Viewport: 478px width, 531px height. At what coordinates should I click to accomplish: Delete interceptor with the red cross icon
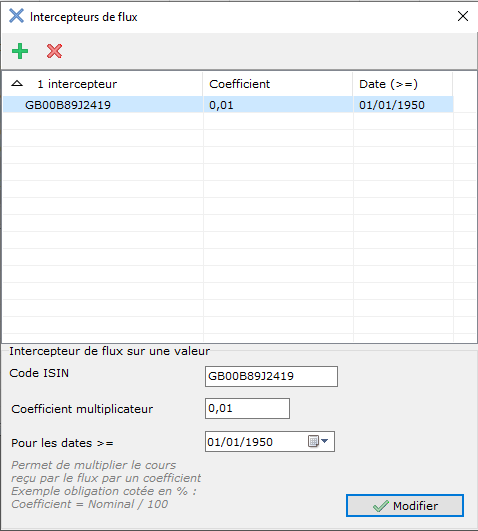click(54, 51)
